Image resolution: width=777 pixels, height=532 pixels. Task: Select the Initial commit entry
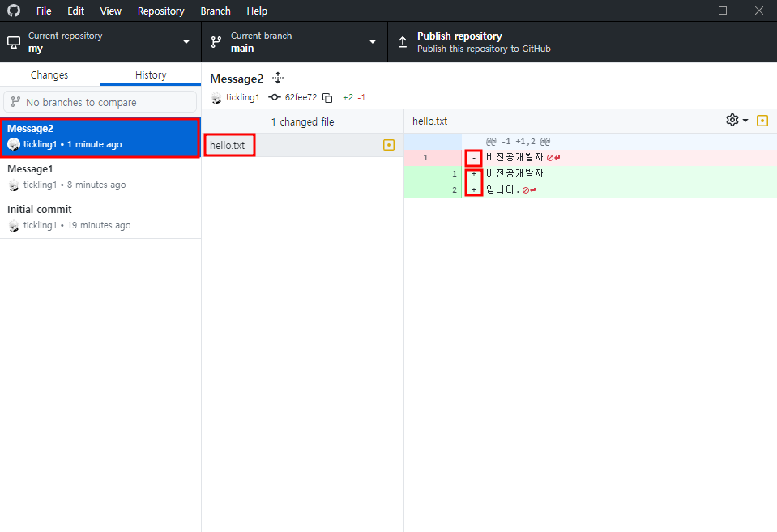[x=100, y=219]
